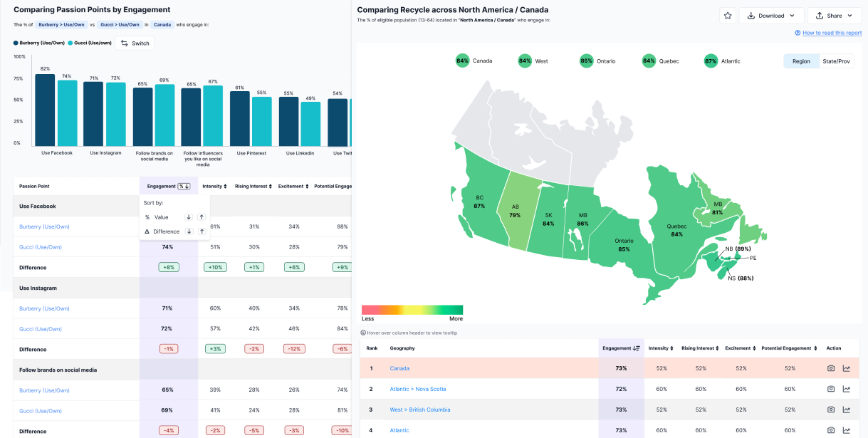Select Ontario 85% region on the map
Screen dimensions: 868x438
pos(624,245)
